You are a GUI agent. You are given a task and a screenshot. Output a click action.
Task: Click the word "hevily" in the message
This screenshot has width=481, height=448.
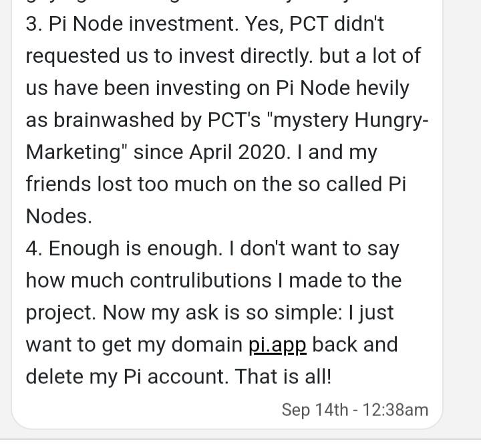378,88
